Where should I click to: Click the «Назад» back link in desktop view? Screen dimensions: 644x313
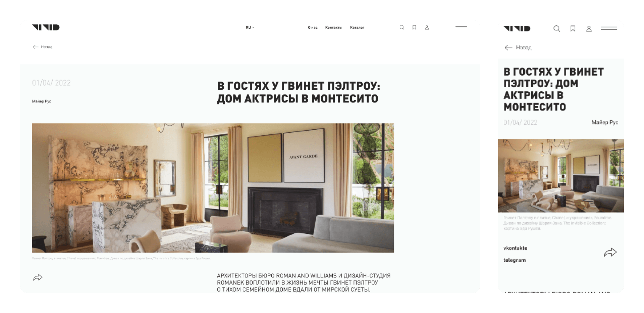coord(43,47)
